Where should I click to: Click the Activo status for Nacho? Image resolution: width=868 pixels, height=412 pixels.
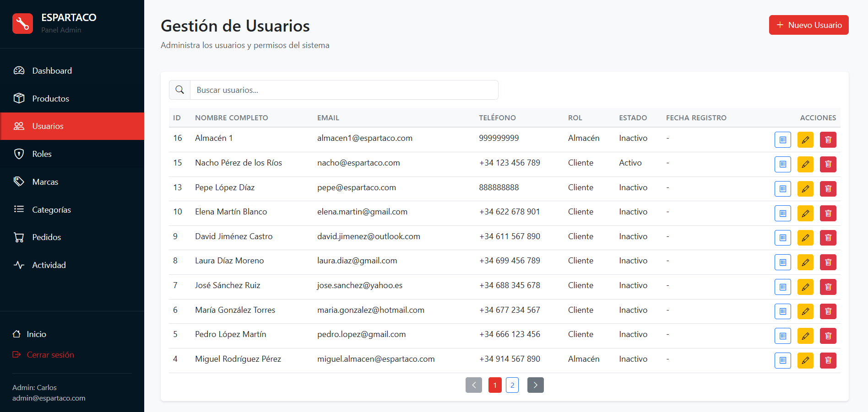click(630, 163)
